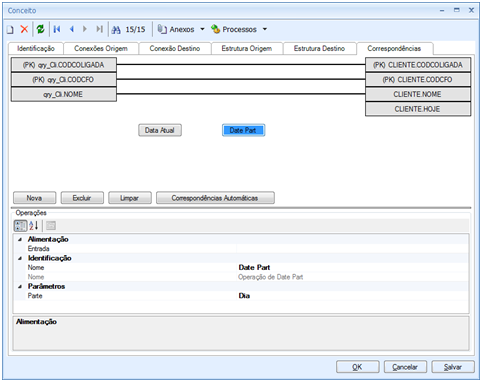The height and width of the screenshot is (382, 482).
Task: Switch to the Estrutura Destino tab
Action: coord(319,49)
